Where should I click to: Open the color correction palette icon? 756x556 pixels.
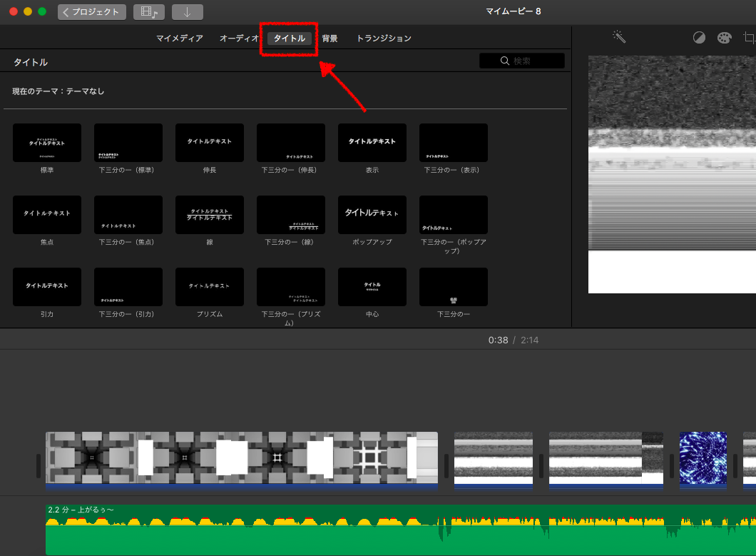724,38
